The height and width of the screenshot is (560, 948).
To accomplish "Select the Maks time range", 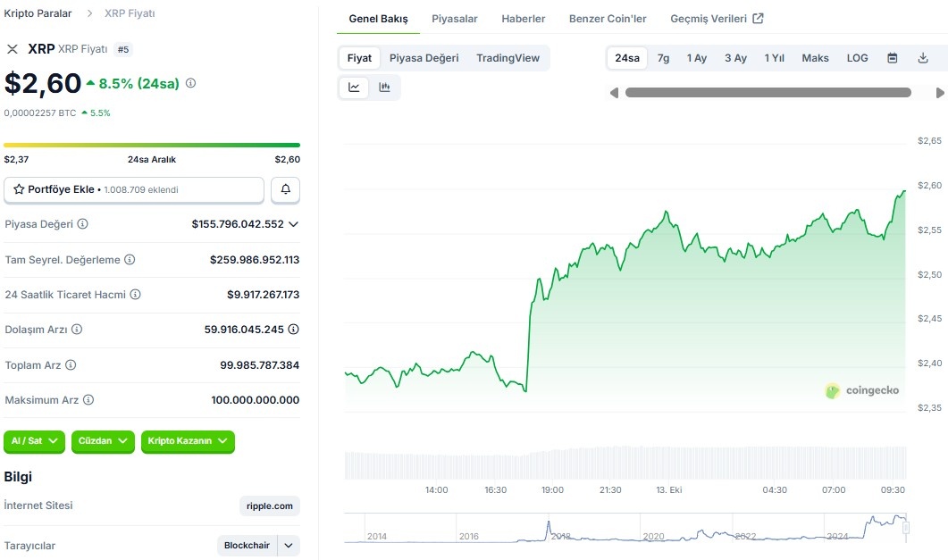I will (x=815, y=58).
